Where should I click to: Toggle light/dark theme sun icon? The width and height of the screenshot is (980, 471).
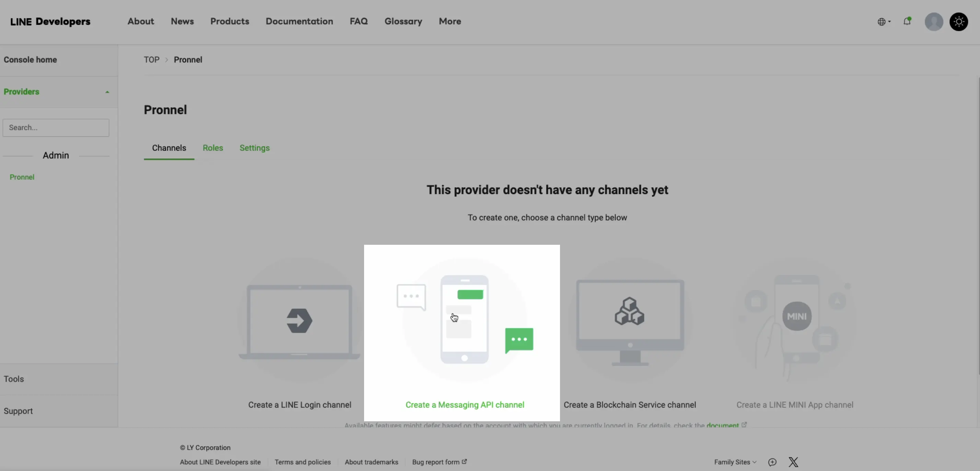pyautogui.click(x=959, y=22)
